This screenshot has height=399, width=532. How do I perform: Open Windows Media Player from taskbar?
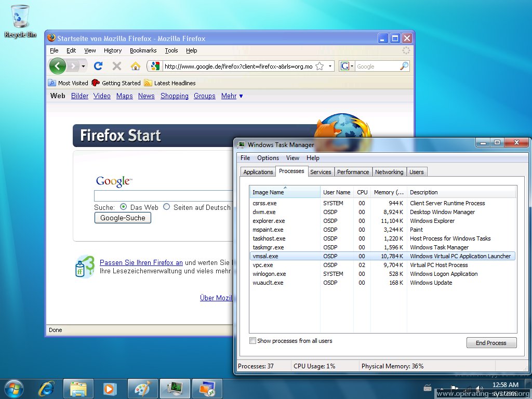(109, 389)
